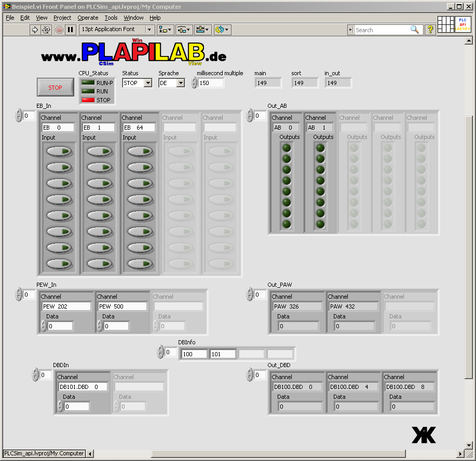Screen dimensions: 476x461
Task: Open the Reorder toolbar tool
Action: (222, 30)
